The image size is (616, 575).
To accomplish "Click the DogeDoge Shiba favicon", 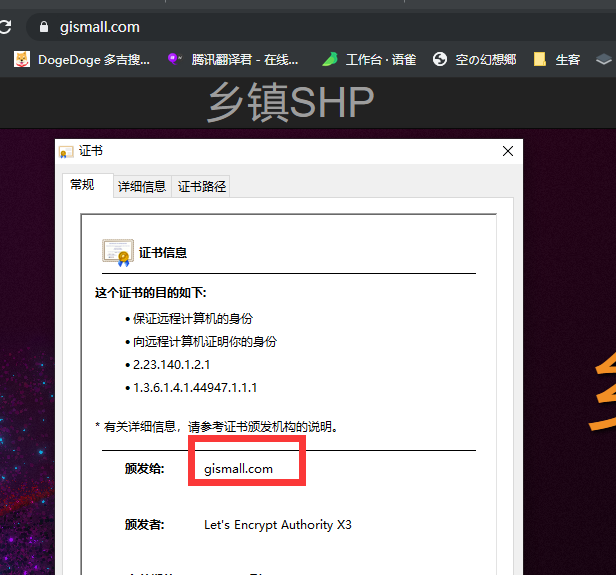I will (22, 59).
